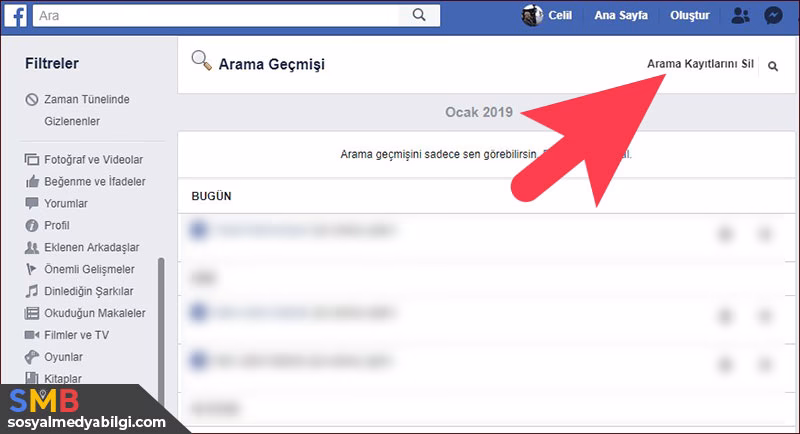Viewport: 800px width, 434px height.
Task: Open the Messenger icon
Action: [x=773, y=16]
